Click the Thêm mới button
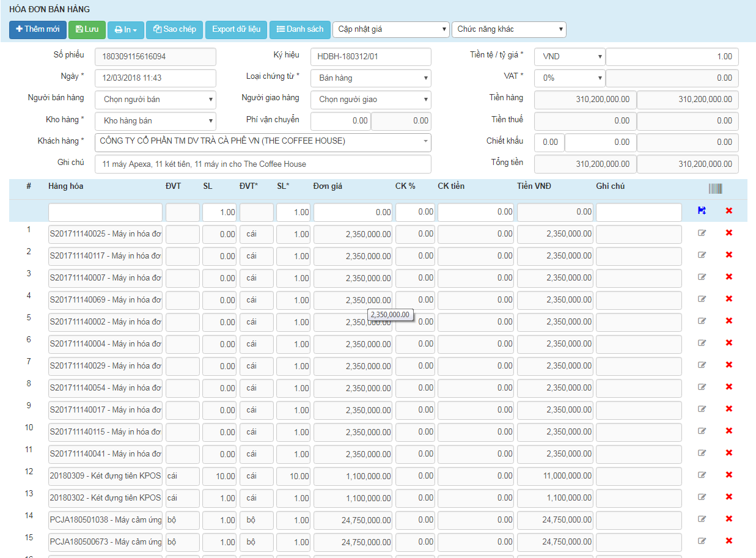 click(38, 29)
